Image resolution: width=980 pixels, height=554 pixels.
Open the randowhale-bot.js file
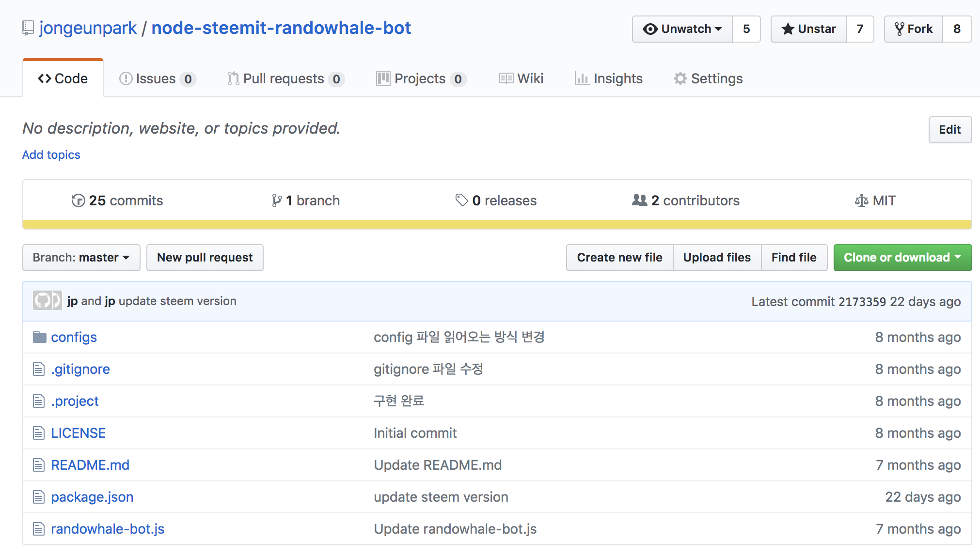coord(108,529)
